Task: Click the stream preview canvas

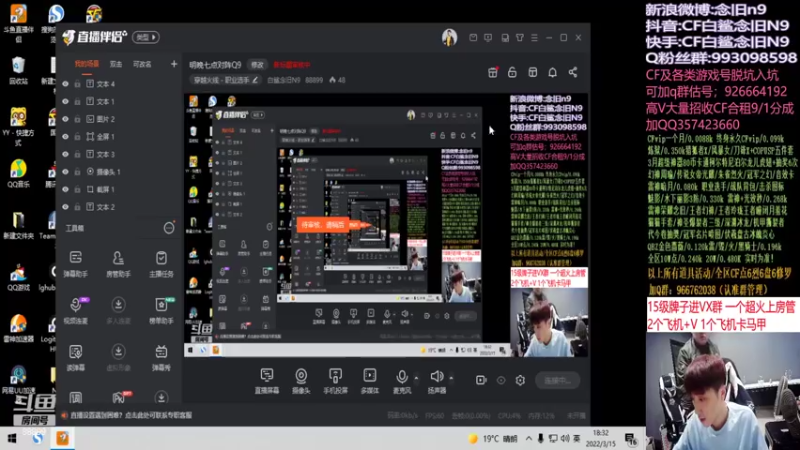Action: click(x=386, y=225)
